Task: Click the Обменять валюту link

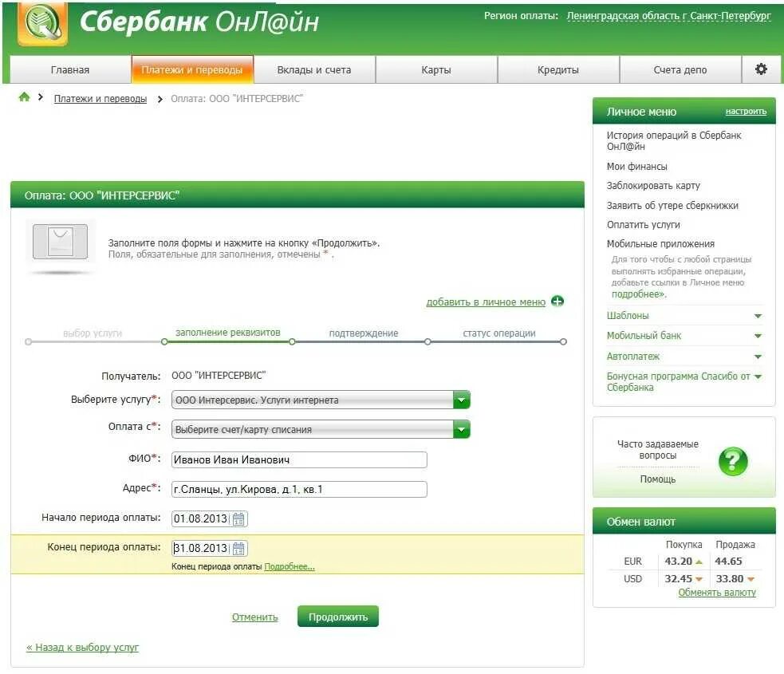Action: 716,593
